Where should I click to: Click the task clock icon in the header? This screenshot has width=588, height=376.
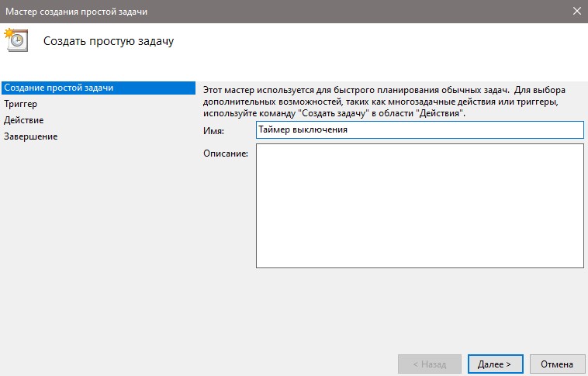pos(16,40)
